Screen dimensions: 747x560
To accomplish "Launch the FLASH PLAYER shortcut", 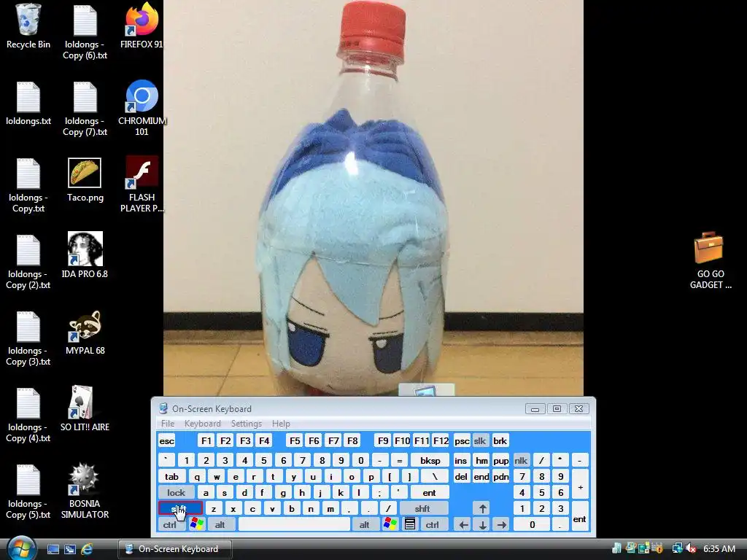I will [142, 184].
